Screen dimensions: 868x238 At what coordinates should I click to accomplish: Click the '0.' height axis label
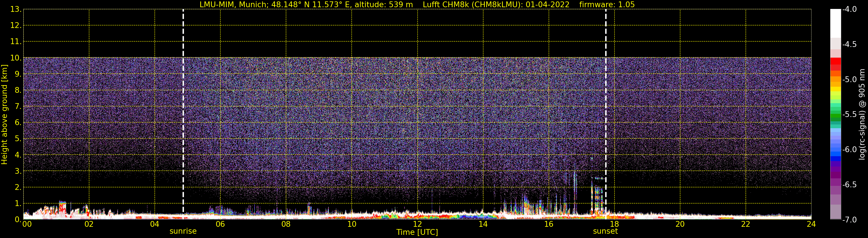pos(18,220)
